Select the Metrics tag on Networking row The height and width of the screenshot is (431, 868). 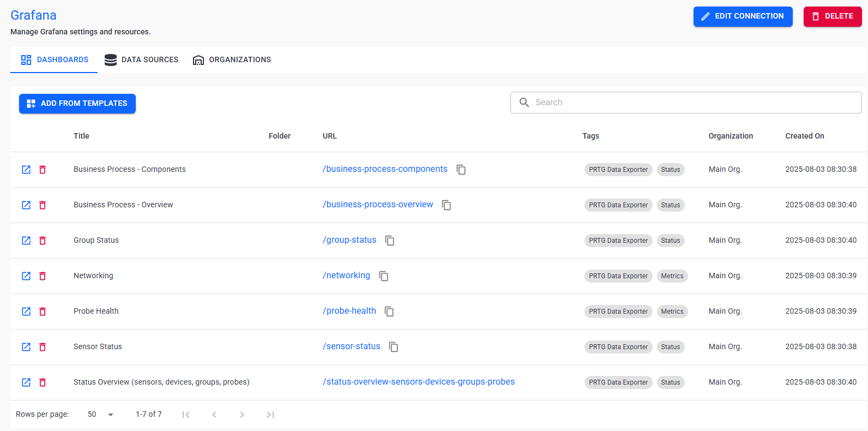(x=672, y=276)
